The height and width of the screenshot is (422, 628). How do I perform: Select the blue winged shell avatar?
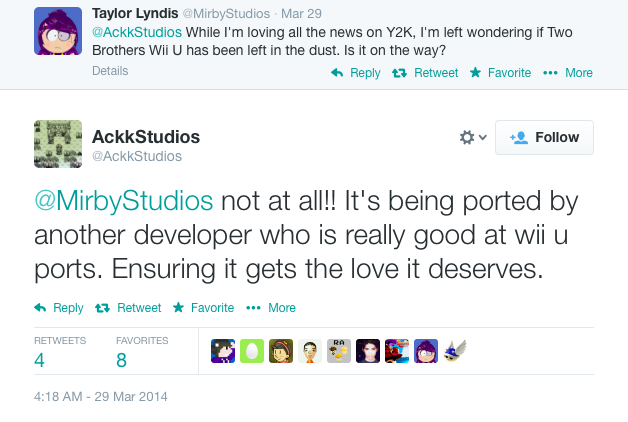tap(455, 351)
